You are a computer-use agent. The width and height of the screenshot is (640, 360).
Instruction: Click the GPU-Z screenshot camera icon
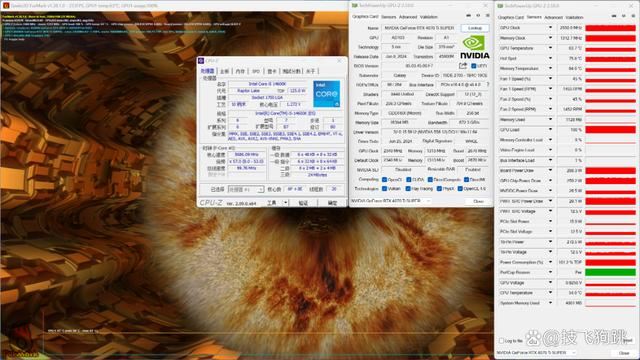pyautogui.click(x=468, y=16)
